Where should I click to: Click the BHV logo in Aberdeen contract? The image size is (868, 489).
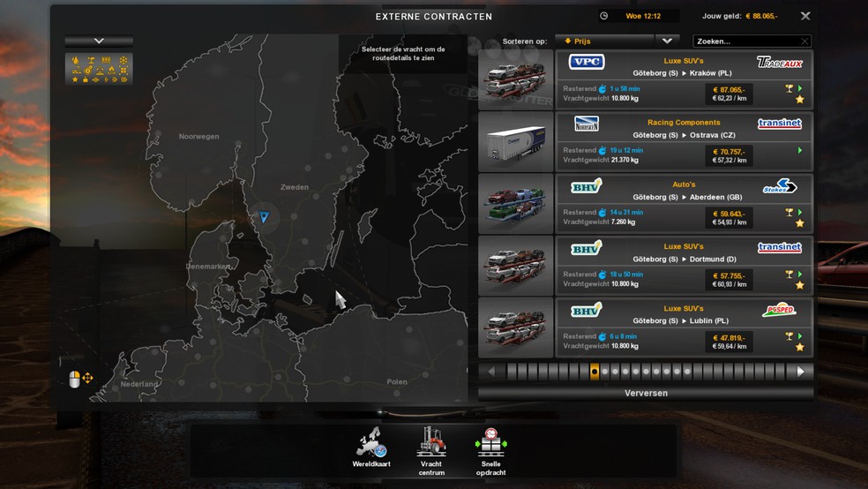pos(587,186)
